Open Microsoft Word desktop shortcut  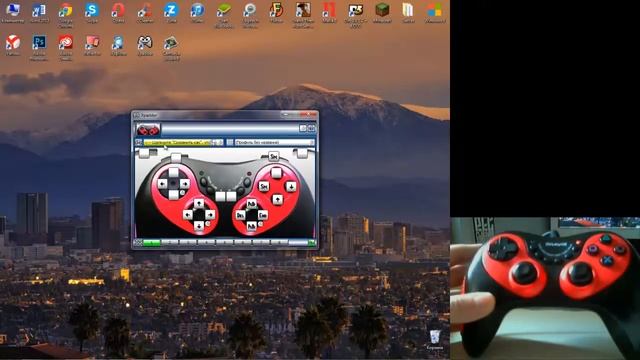coord(39,12)
